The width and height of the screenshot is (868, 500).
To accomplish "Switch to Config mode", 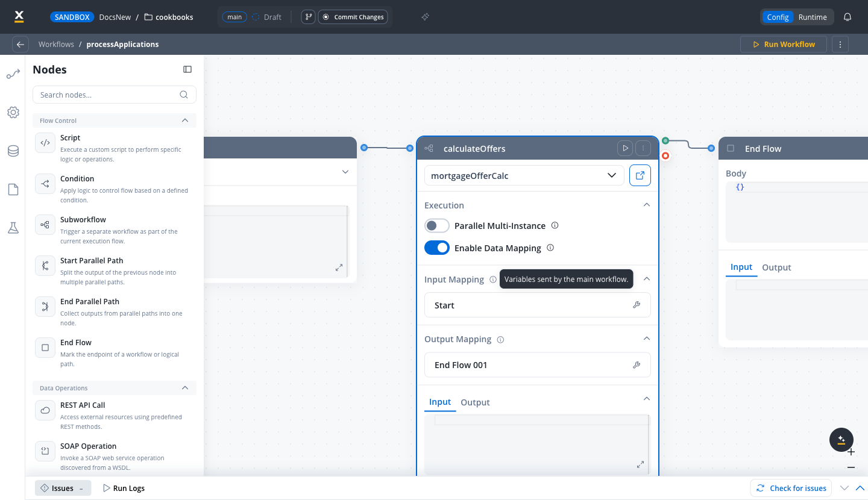I will (778, 17).
